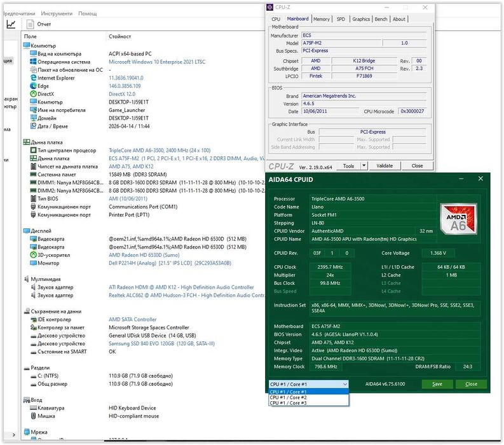
Task: Click the memory icon beside Системна памет
Action: click(x=33, y=174)
